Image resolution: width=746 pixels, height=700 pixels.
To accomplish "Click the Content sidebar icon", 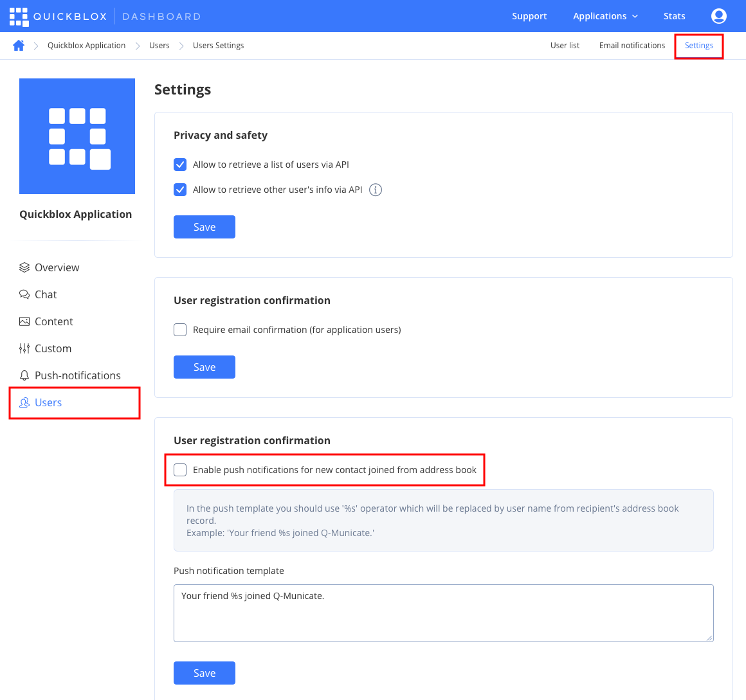I will click(23, 321).
